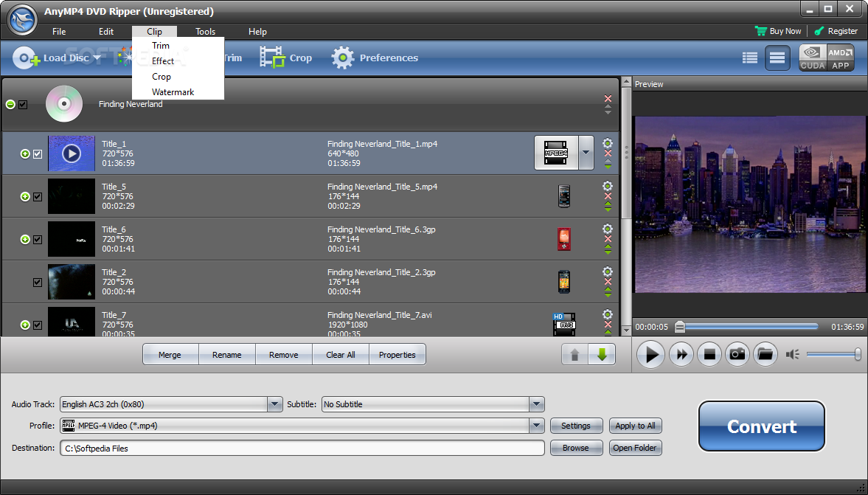This screenshot has height=495, width=868.
Task: Switch to compact list view
Action: tap(777, 58)
